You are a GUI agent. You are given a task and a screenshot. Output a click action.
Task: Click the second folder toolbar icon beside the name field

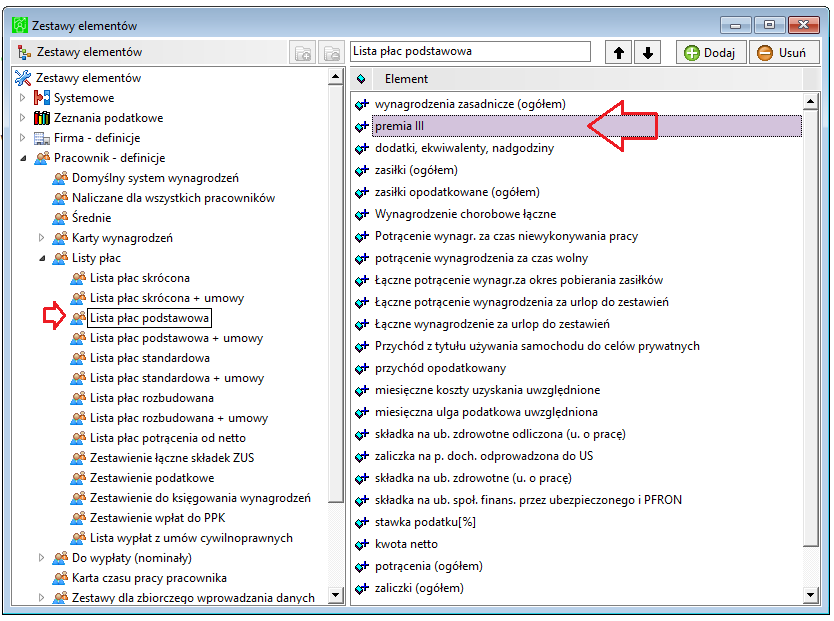click(x=332, y=53)
